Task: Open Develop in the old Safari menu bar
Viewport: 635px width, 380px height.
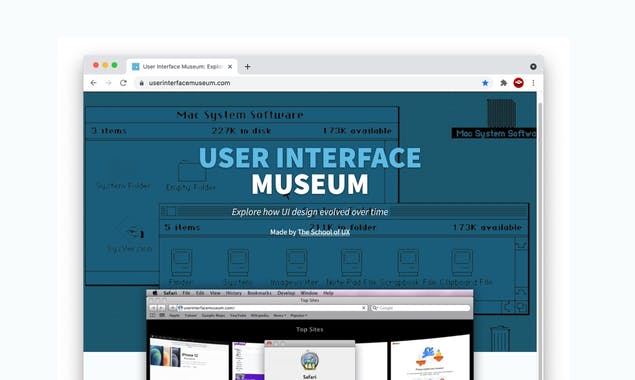Action: pos(286,293)
